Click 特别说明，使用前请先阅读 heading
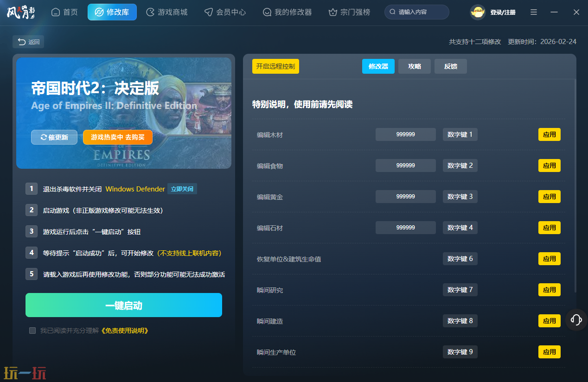Viewport: 588px width, 382px height. pos(302,104)
